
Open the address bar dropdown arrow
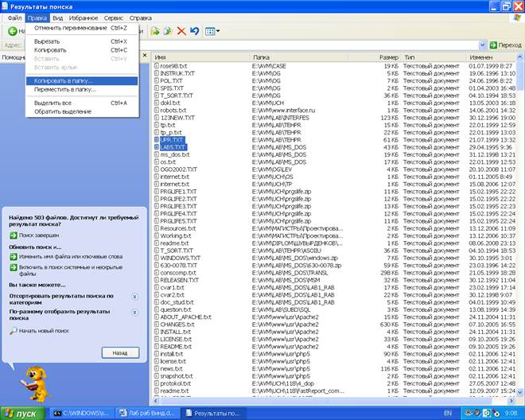tap(483, 45)
